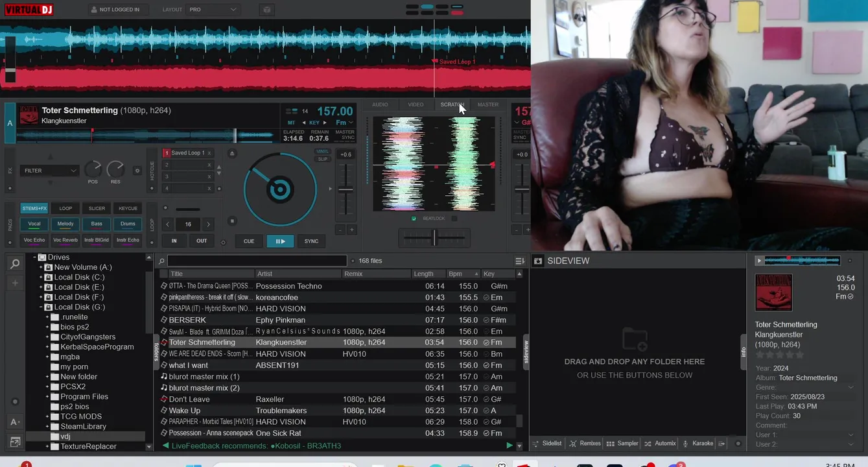
Task: Click the add folder plus icon
Action: coord(15,283)
